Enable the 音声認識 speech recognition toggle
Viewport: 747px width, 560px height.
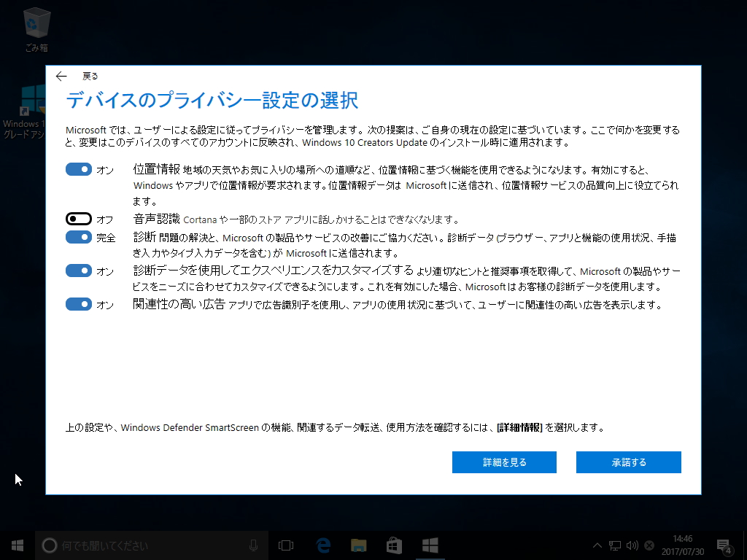tap(79, 218)
